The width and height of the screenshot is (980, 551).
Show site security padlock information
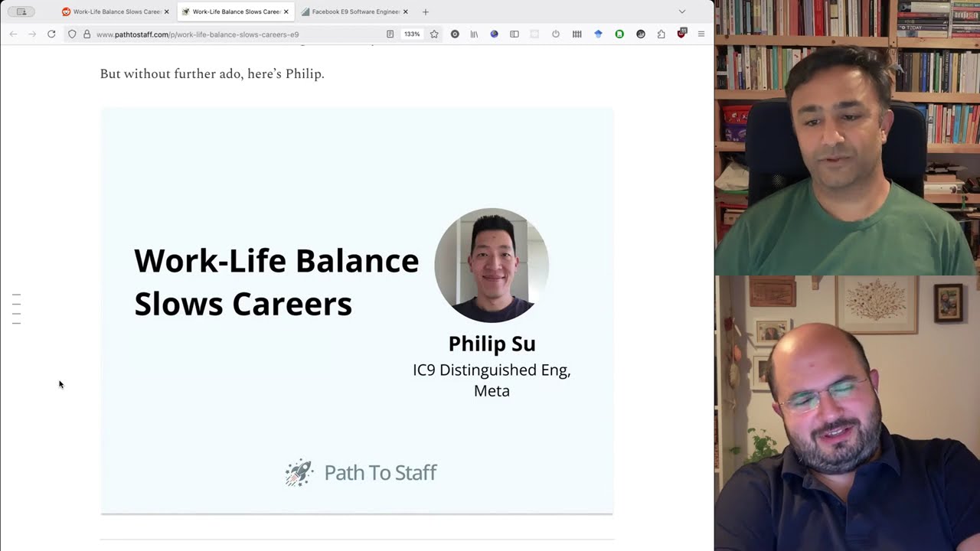[x=87, y=34]
